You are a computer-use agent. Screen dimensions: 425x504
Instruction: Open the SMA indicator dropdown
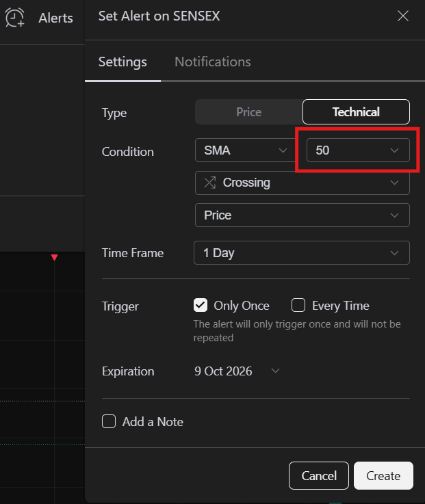[246, 150]
